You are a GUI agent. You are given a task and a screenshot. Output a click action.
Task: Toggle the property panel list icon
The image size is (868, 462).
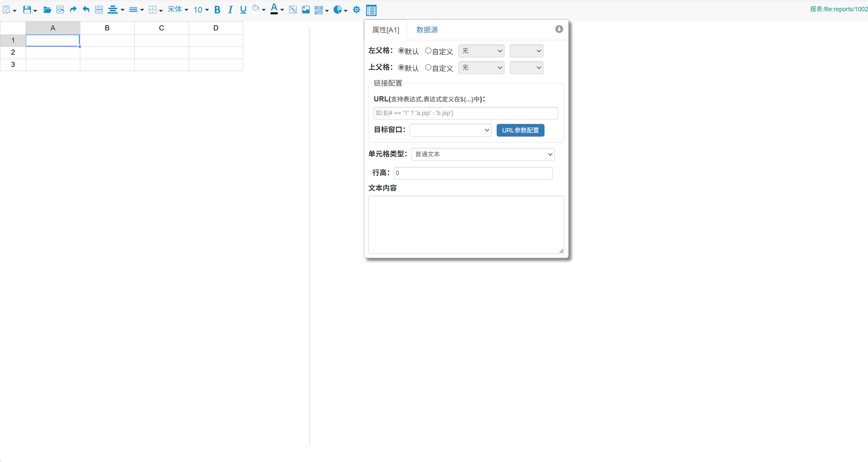[371, 10]
